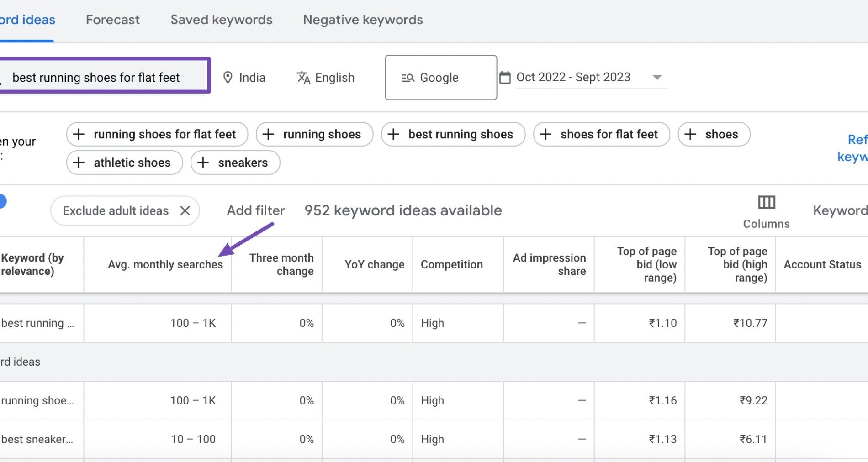Viewport: 868px width, 462px height.
Task: Click Add filter
Action: pos(256,210)
